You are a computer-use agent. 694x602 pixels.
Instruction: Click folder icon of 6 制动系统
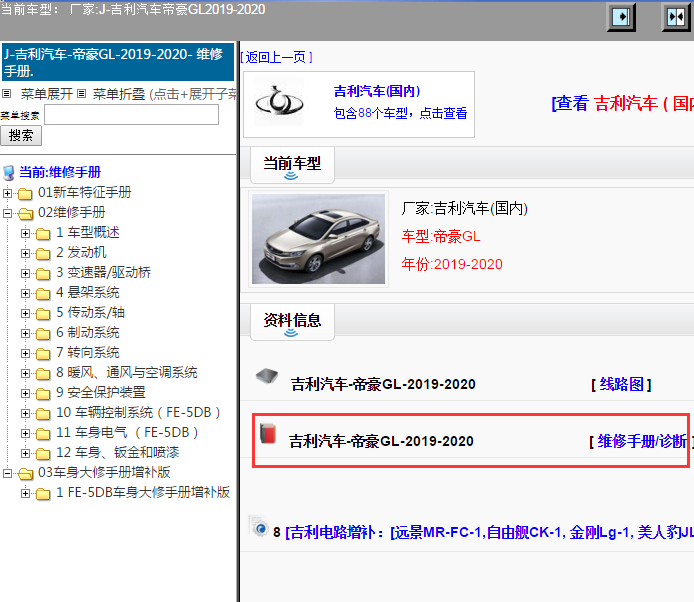point(43,334)
